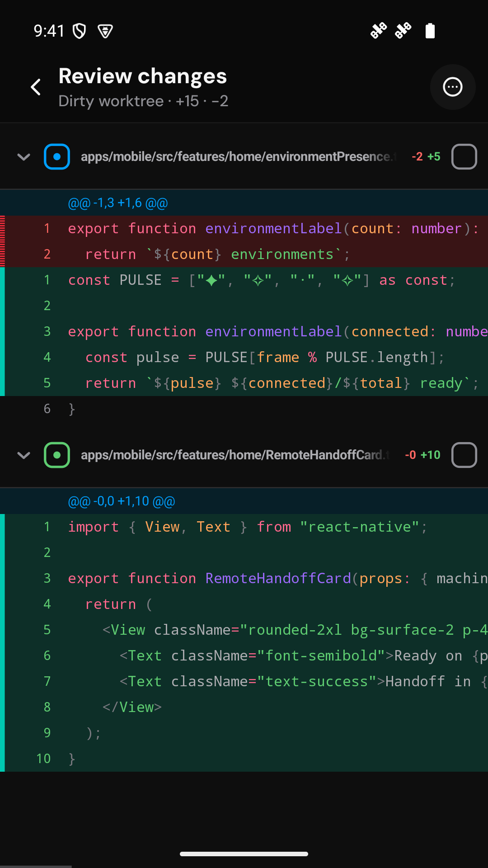488x868 pixels.
Task: Tap the back arrow beside Review changes
Action: point(36,87)
